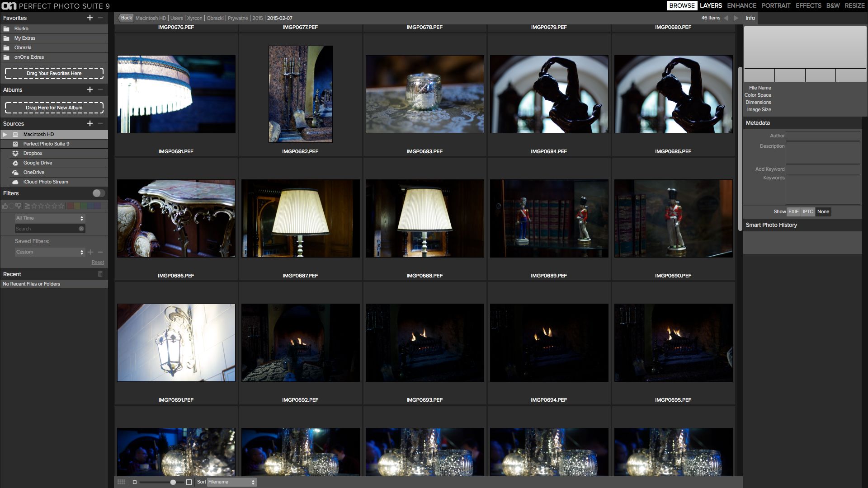The height and width of the screenshot is (488, 868).
Task: Select EXIF in the Show metadata options
Action: 793,211
